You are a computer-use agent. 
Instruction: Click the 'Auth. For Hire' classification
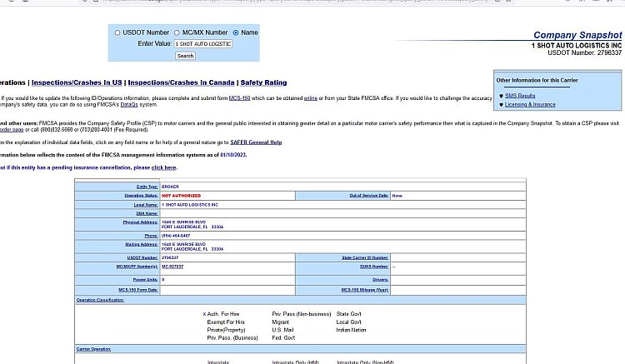(223, 314)
